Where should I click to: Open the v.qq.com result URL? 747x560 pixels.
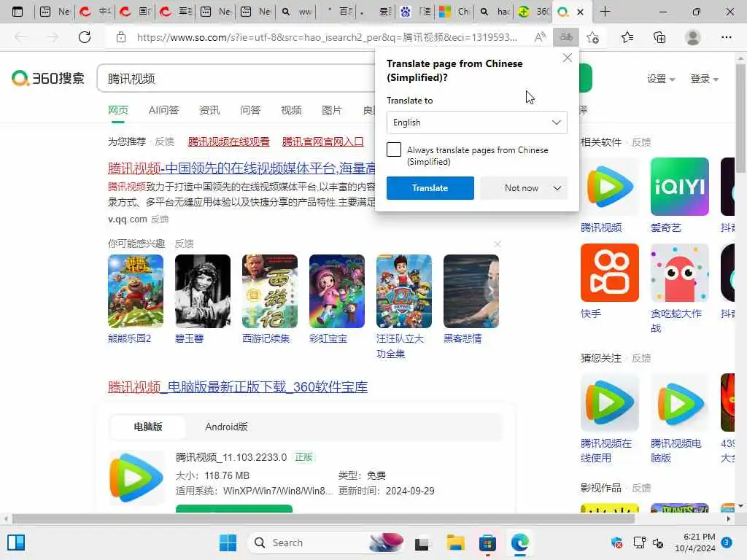pos(127,219)
